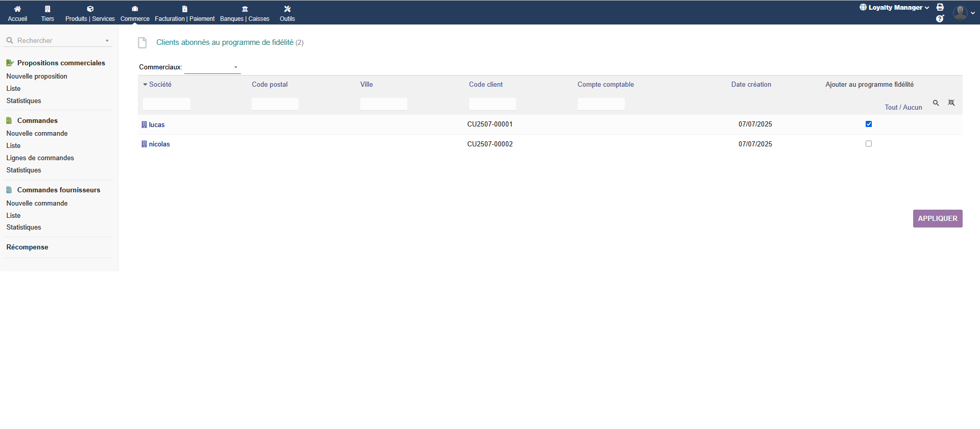Click the magnifier search filter icon
The image size is (980, 429).
coord(936,103)
